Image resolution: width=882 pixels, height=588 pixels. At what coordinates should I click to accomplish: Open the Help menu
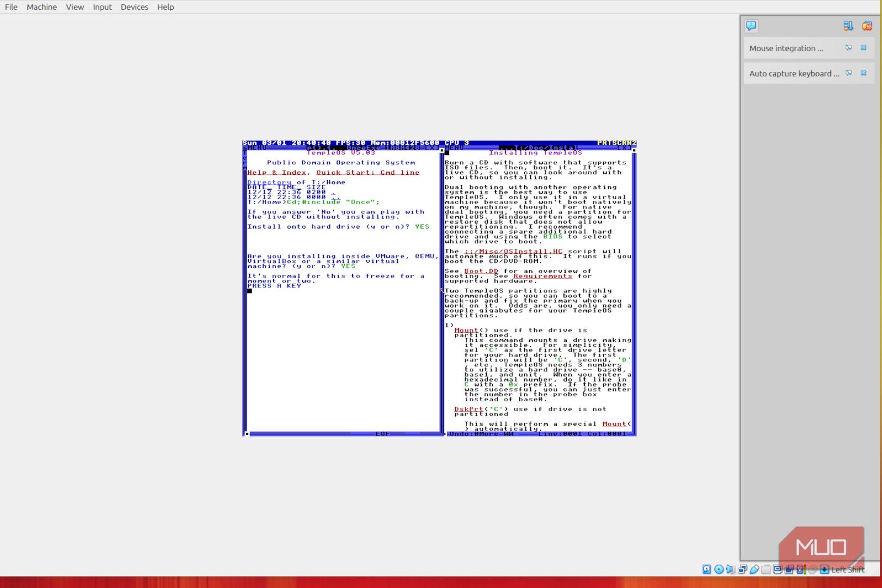coord(166,7)
